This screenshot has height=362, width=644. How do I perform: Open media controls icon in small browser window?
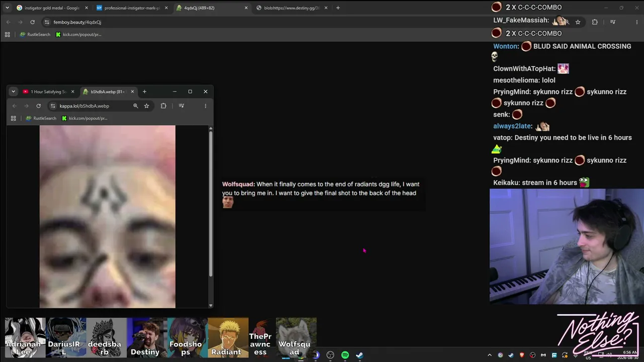tap(181, 106)
